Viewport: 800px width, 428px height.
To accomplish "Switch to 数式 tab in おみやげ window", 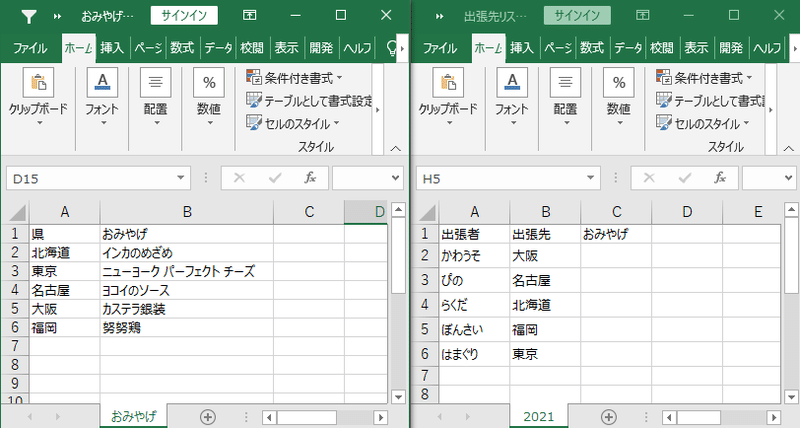I will 182,48.
